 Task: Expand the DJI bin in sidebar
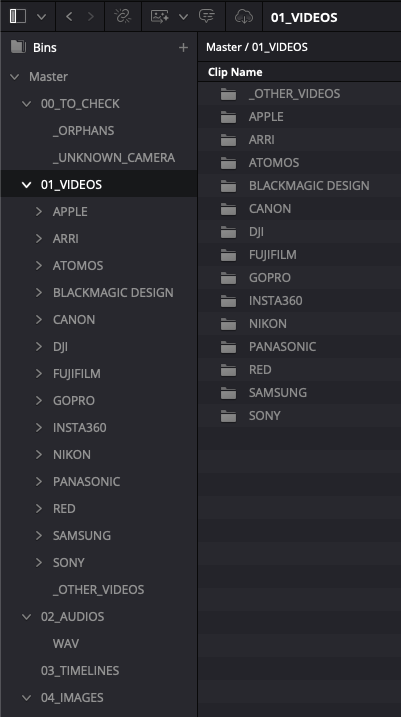[x=39, y=347]
